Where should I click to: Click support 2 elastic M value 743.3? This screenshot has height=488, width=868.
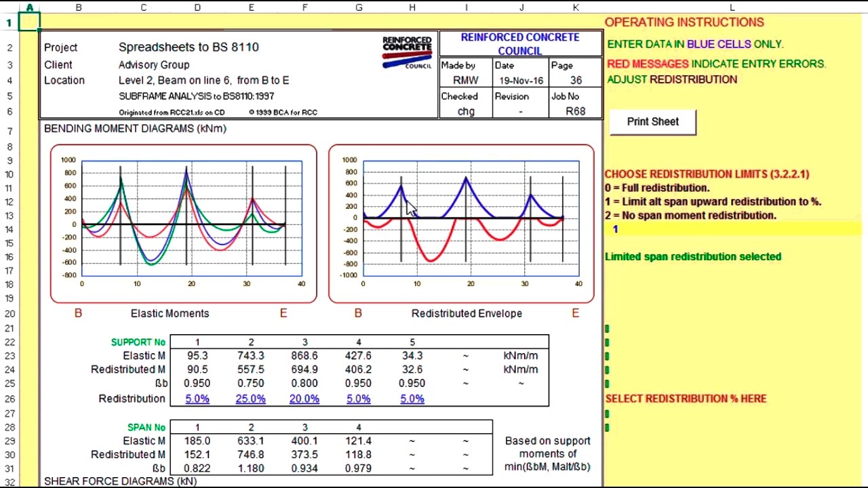point(251,356)
